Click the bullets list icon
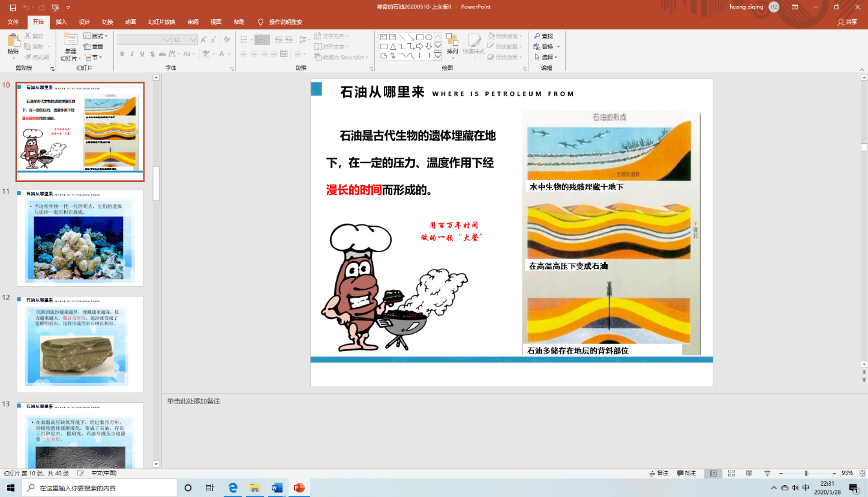 click(x=244, y=40)
